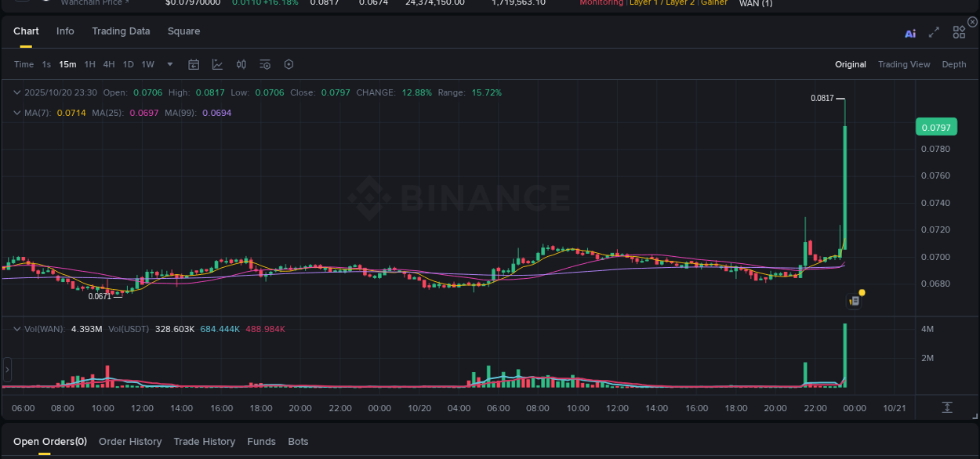This screenshot has height=459, width=980.
Task: Collapse the OHLC price info row
Action: [x=16, y=92]
